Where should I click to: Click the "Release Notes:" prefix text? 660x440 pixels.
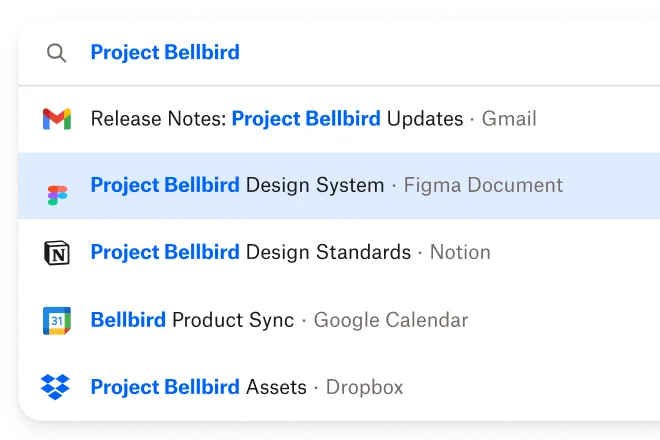158,119
